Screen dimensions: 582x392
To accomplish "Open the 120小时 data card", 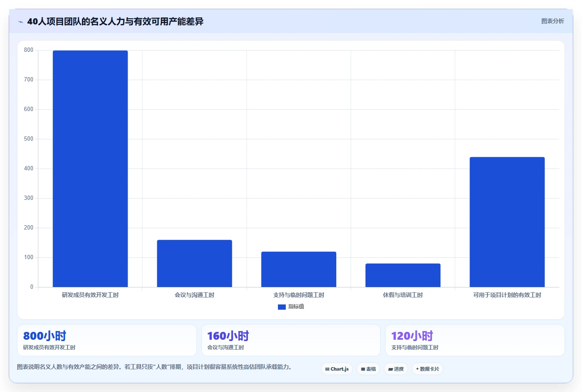I will tap(475, 340).
